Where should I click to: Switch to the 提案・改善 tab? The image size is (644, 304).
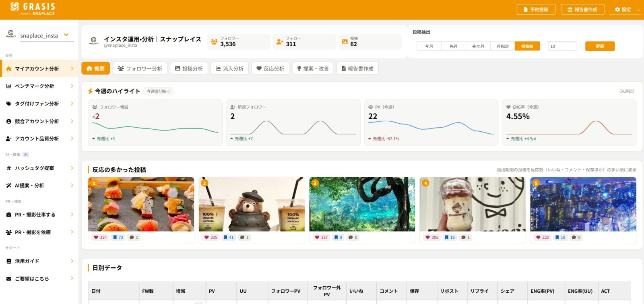[x=313, y=68]
